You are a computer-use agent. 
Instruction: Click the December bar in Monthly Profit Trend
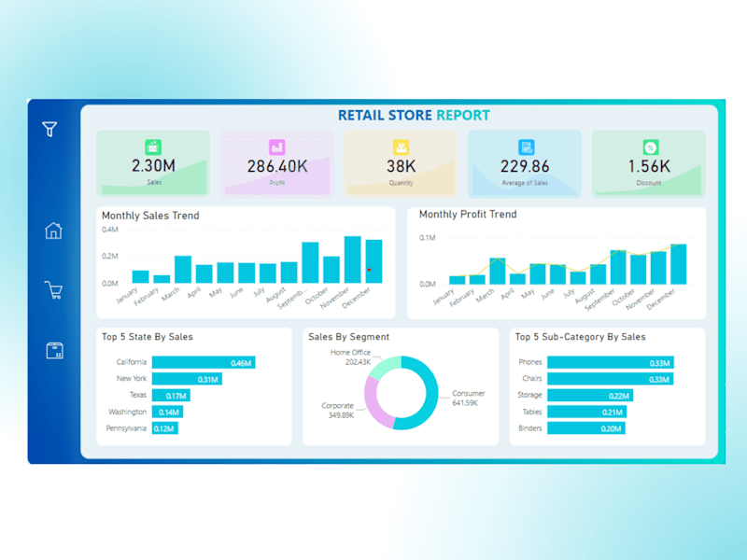click(679, 264)
